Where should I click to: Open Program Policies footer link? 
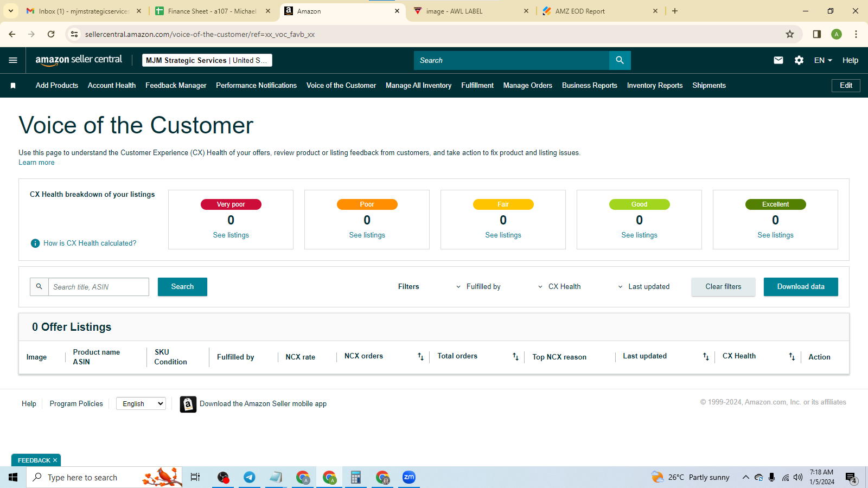(x=76, y=404)
